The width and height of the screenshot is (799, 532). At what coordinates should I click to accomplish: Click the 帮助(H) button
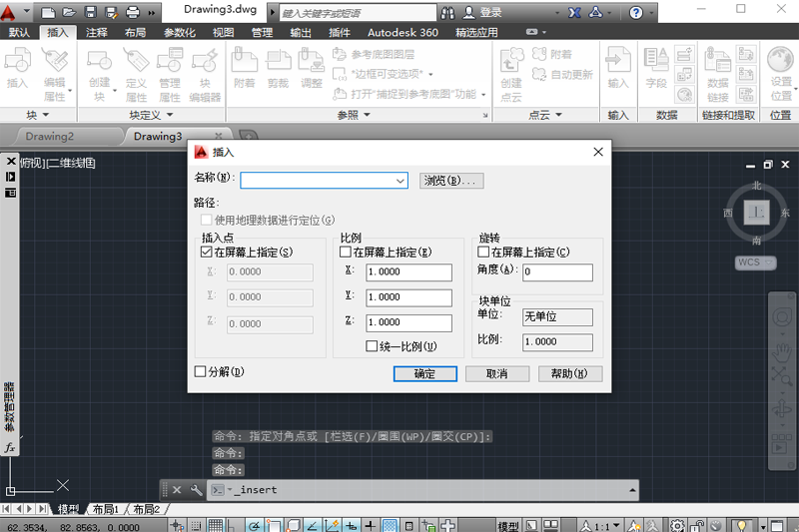(570, 373)
